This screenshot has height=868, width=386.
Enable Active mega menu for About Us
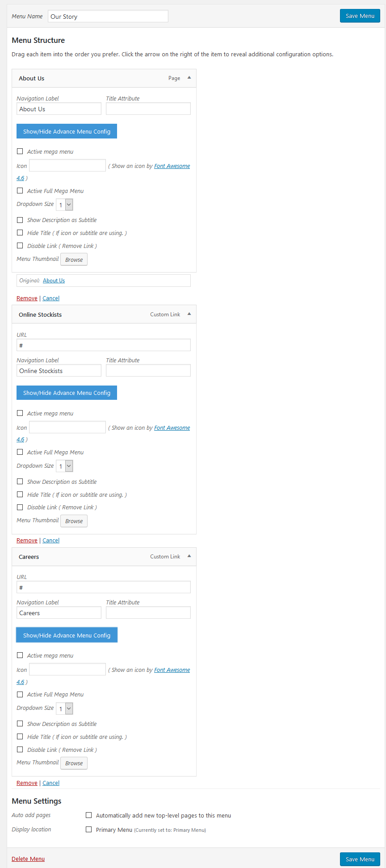[20, 151]
